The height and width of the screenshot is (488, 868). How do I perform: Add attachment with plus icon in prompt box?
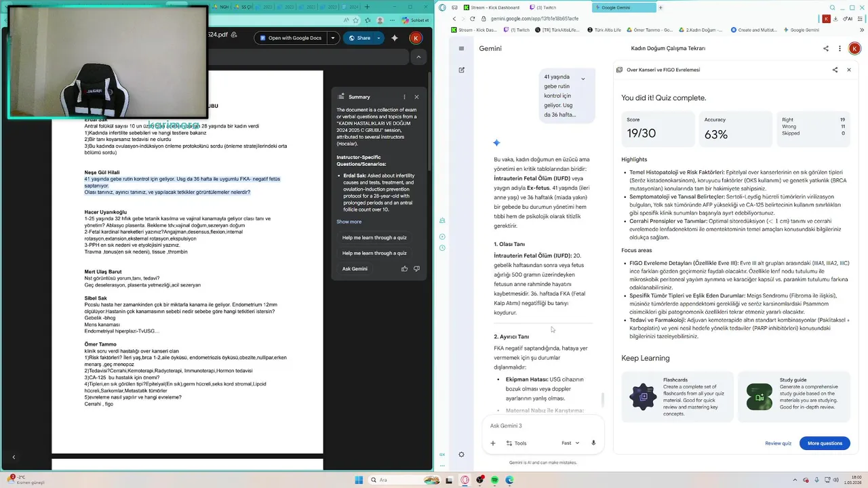[493, 443]
